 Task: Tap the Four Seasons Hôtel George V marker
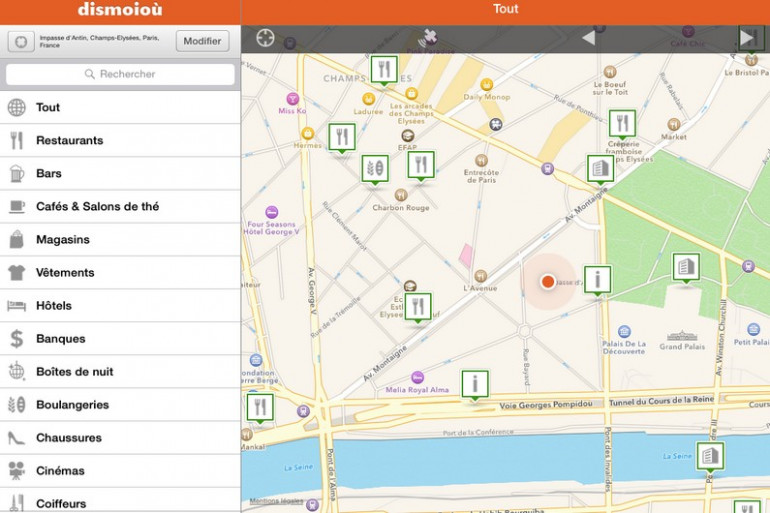272,212
